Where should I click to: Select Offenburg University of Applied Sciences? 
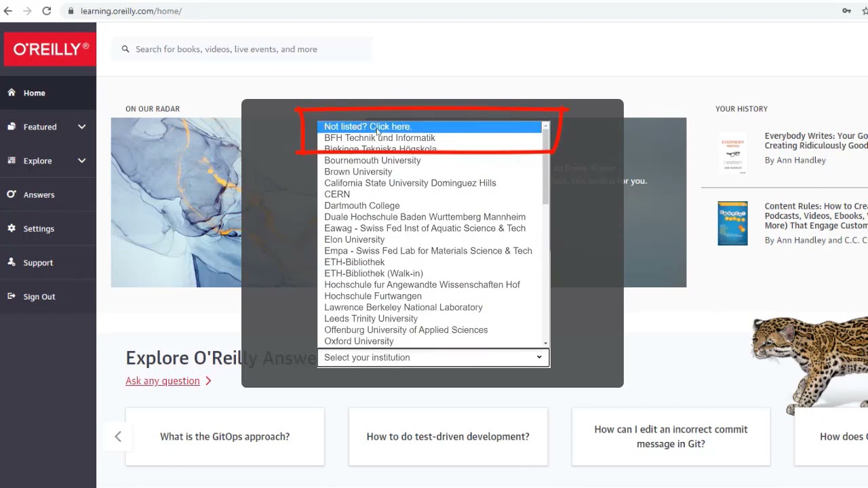point(429,330)
